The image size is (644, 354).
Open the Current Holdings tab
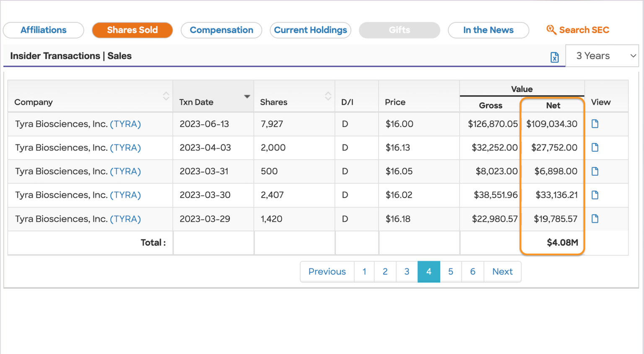(x=310, y=30)
